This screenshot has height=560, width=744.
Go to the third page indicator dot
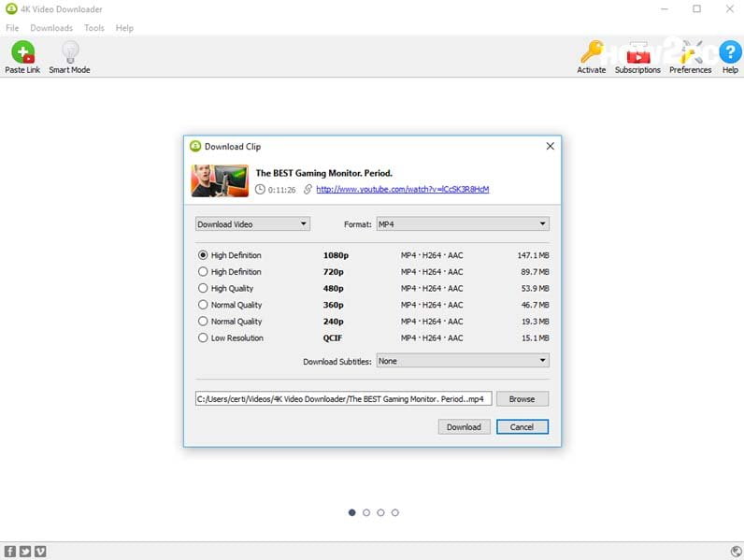click(380, 512)
